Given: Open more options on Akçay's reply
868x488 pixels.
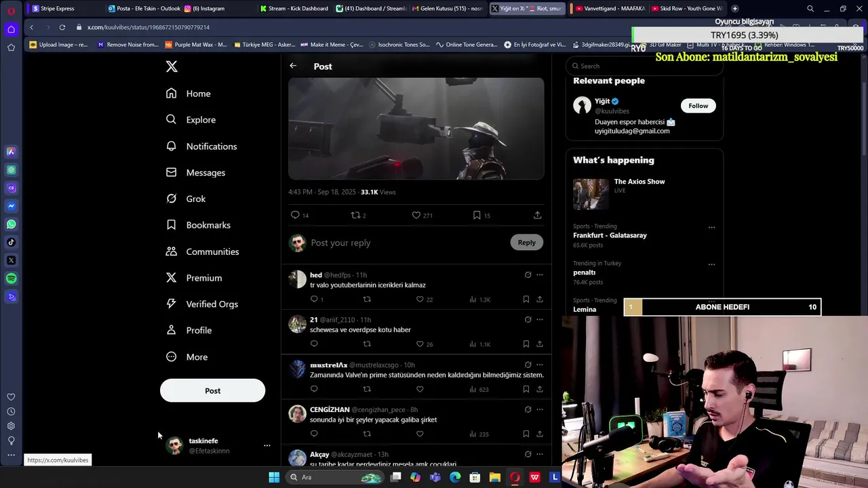Looking at the screenshot, I should click(540, 454).
